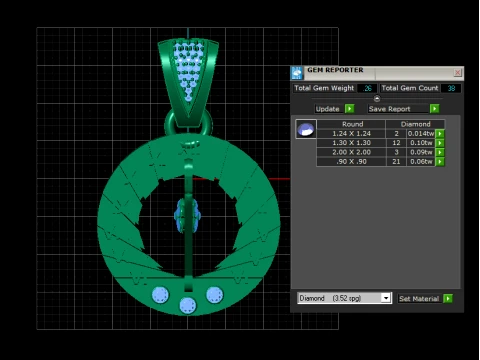This screenshot has height=360, width=480.
Task: Select the .90 X .90 size cell
Action: [351, 162]
